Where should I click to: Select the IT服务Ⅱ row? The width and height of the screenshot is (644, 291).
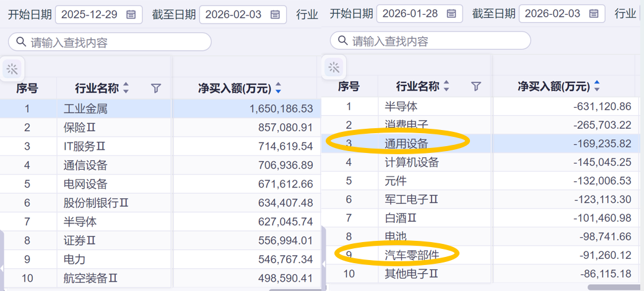pos(160,147)
